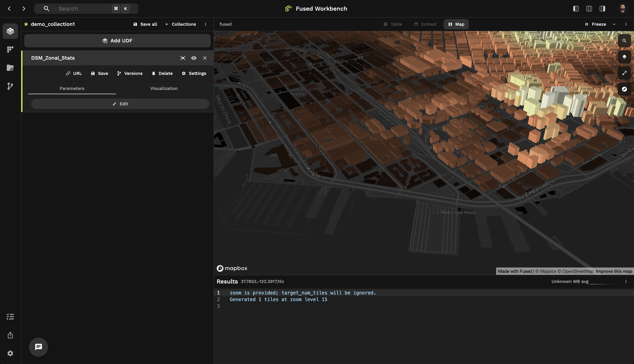Click the Made with Fused link

coord(515,272)
